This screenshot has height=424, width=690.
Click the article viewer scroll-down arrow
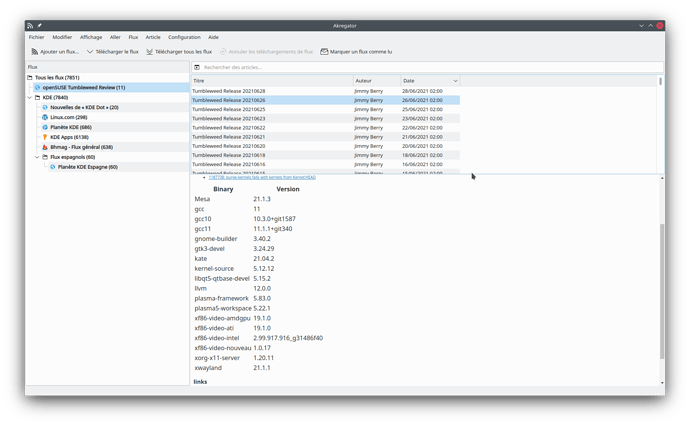tap(662, 383)
